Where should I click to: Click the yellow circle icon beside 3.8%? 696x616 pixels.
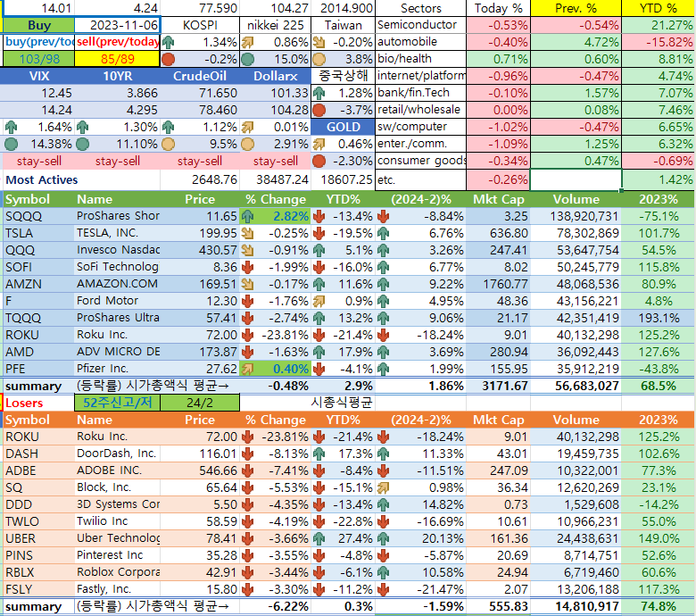click(319, 60)
